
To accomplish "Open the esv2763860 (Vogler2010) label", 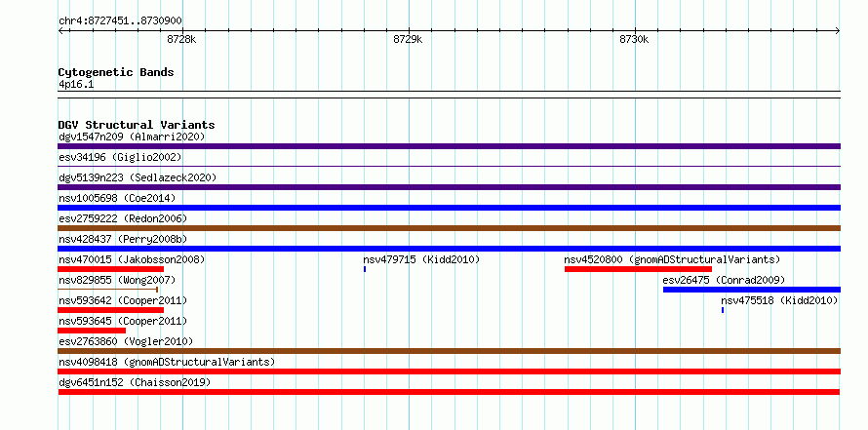I will pos(126,341).
